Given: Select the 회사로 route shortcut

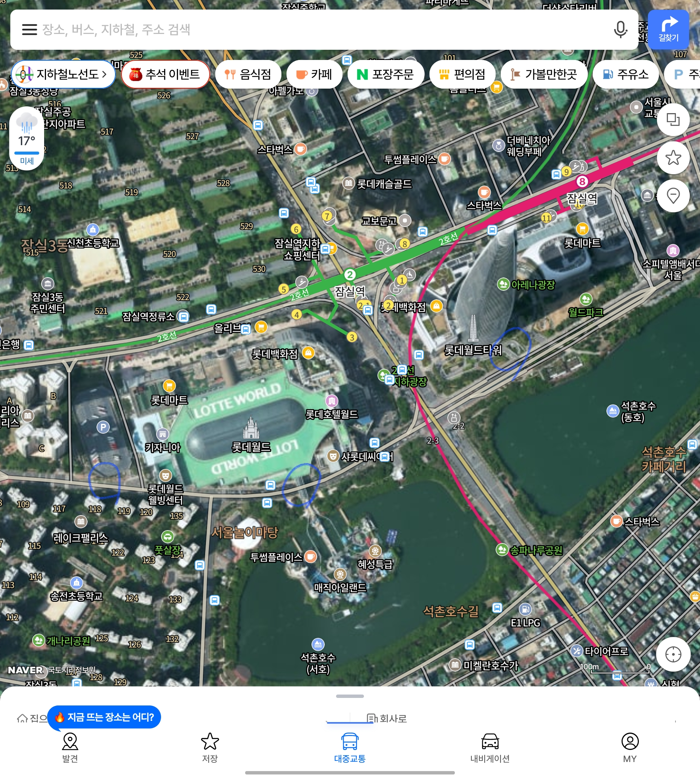Looking at the screenshot, I should [x=387, y=718].
